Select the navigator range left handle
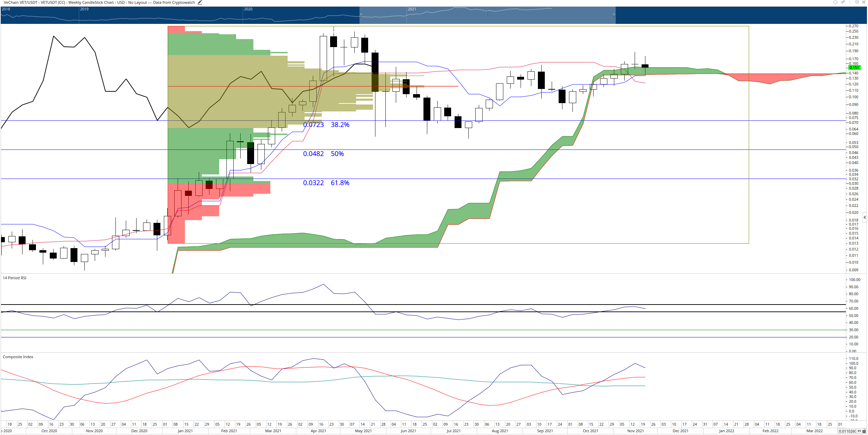 tap(361, 15)
